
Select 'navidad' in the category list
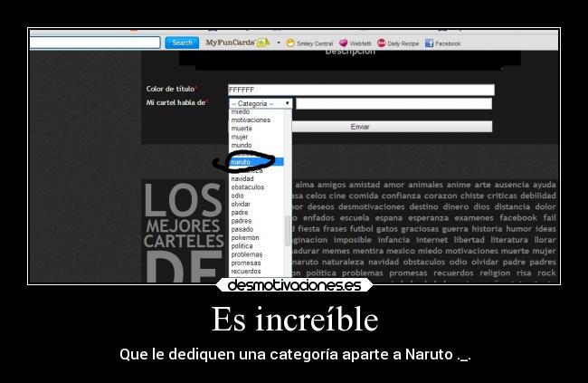pos(242,178)
